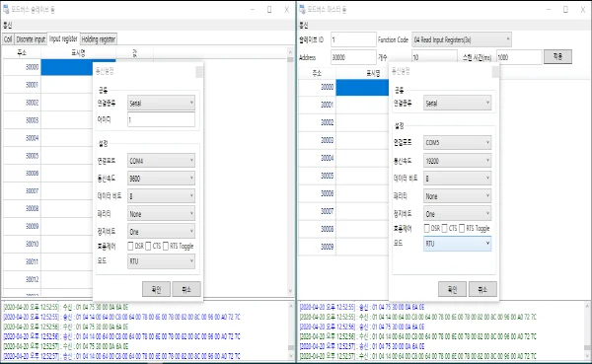Switch to the Coil tab
The height and width of the screenshot is (364, 592).
click(8, 39)
